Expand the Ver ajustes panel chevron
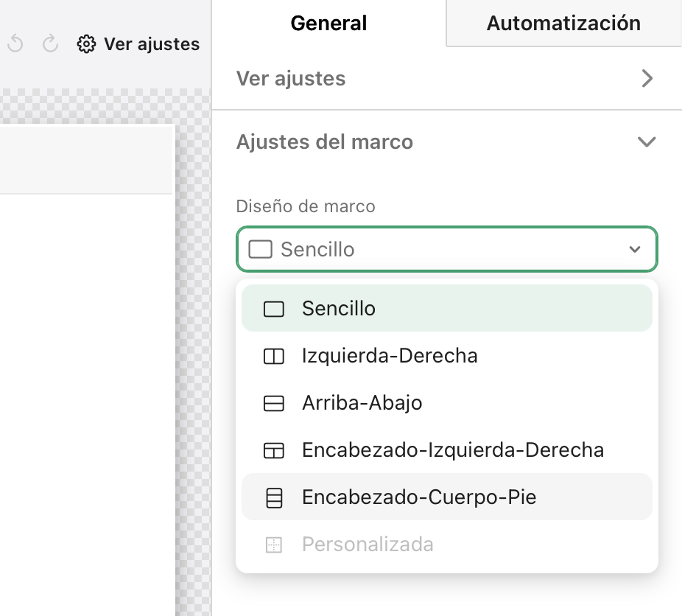Image resolution: width=682 pixels, height=616 pixels. 647,78
